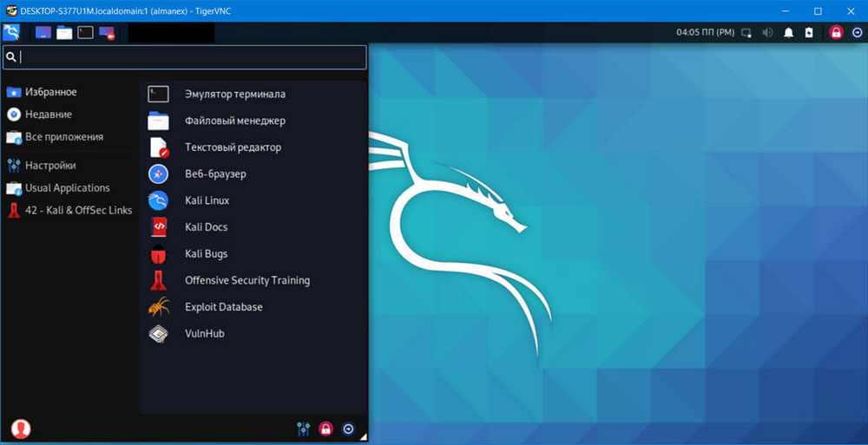Viewport: 868px width, 445px height.
Task: Lock screen using top panel lock icon
Action: (x=836, y=33)
